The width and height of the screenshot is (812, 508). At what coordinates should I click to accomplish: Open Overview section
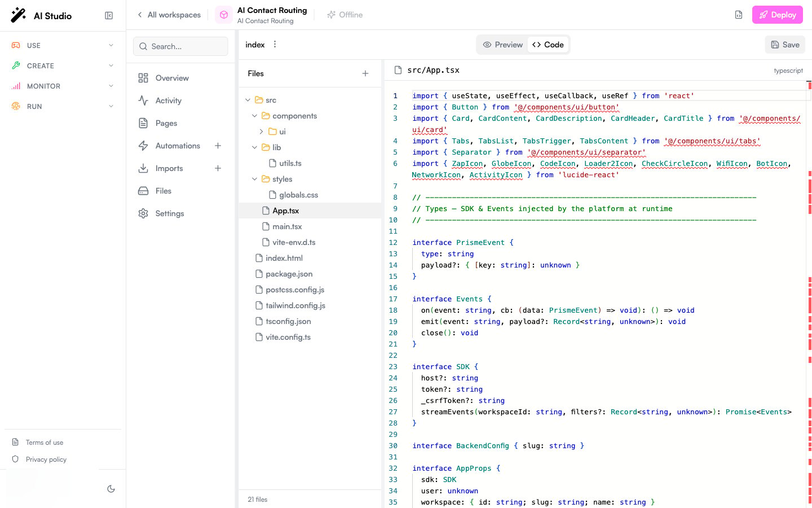[x=180, y=78]
